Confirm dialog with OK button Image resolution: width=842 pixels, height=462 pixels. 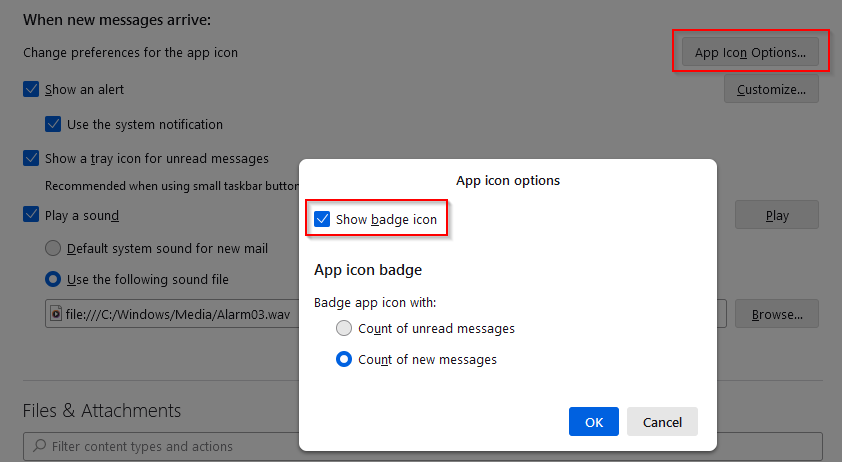pyautogui.click(x=594, y=422)
